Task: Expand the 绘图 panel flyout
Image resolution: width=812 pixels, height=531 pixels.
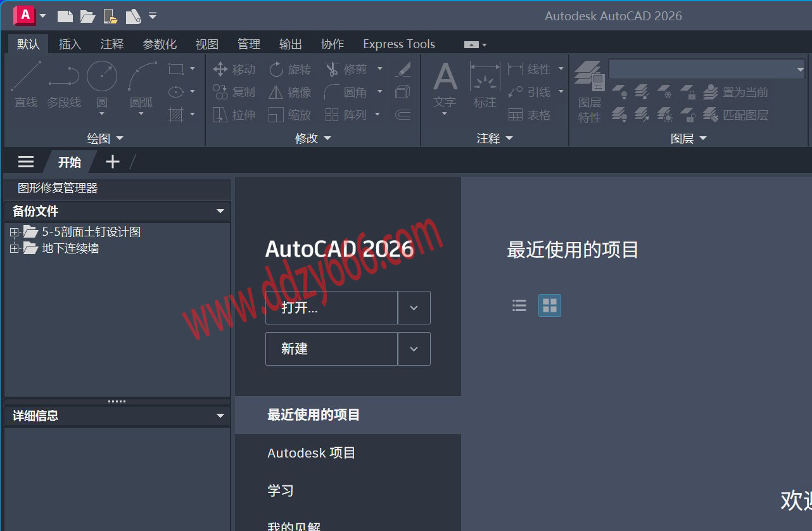Action: coord(105,138)
